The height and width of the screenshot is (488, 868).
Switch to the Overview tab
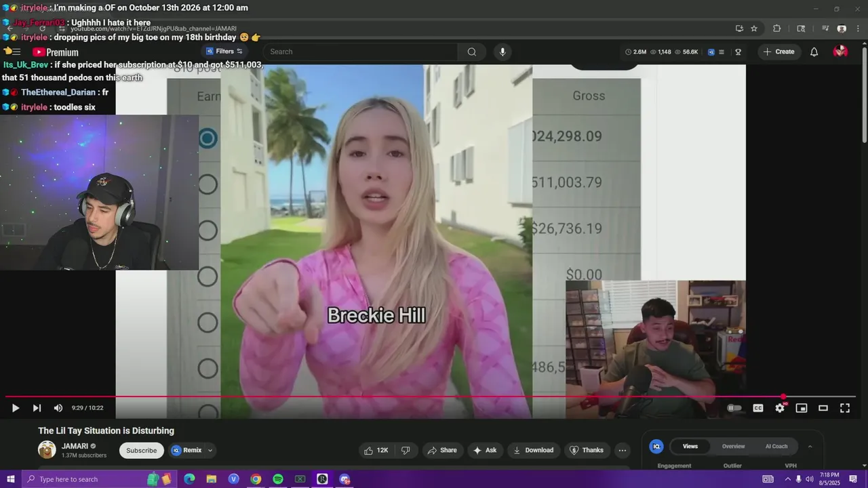[733, 446]
